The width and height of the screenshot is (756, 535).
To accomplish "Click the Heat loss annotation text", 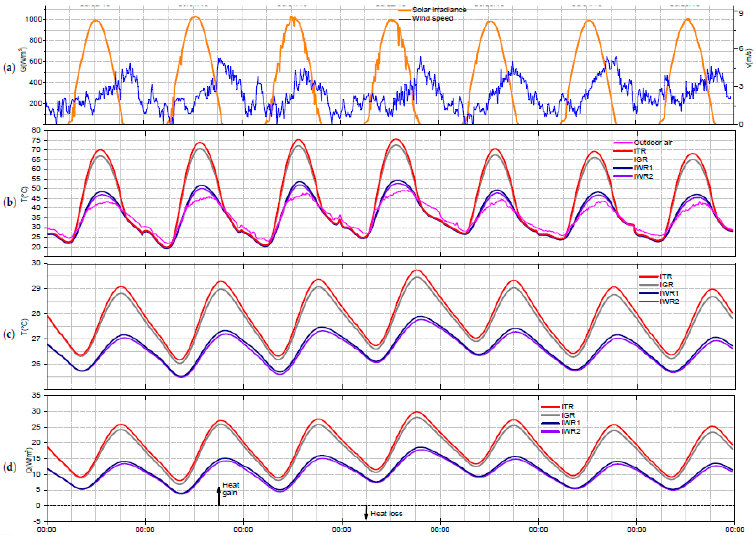I will point(386,514).
